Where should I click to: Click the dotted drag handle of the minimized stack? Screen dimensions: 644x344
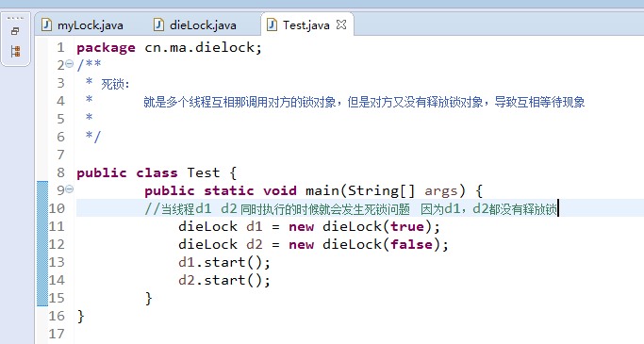tap(16, 19)
